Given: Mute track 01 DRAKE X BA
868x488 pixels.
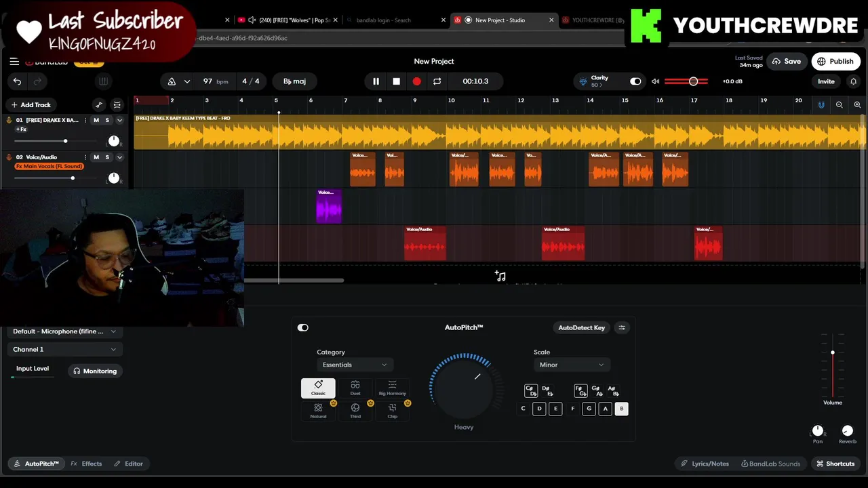Looking at the screenshot, I should pos(96,120).
